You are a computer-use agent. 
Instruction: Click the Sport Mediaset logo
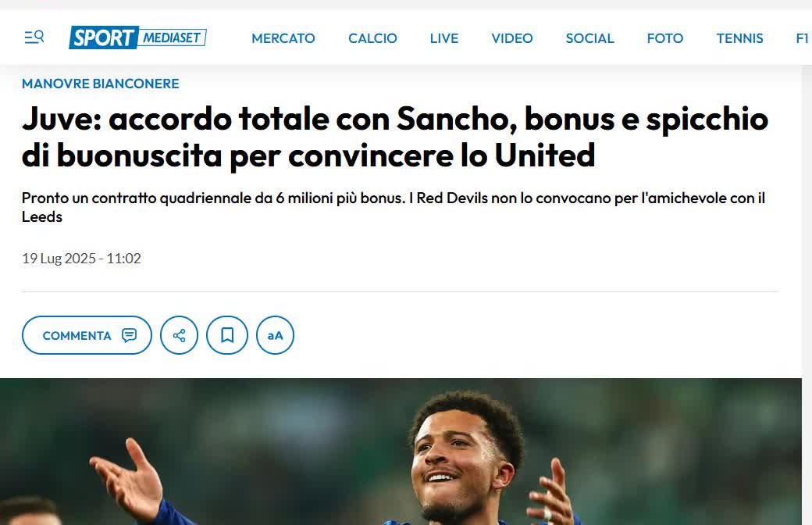point(137,37)
